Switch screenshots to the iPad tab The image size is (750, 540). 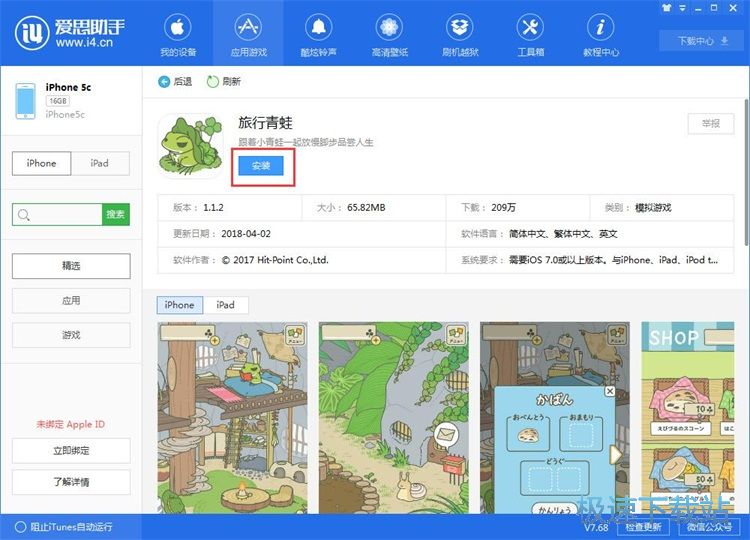click(225, 305)
